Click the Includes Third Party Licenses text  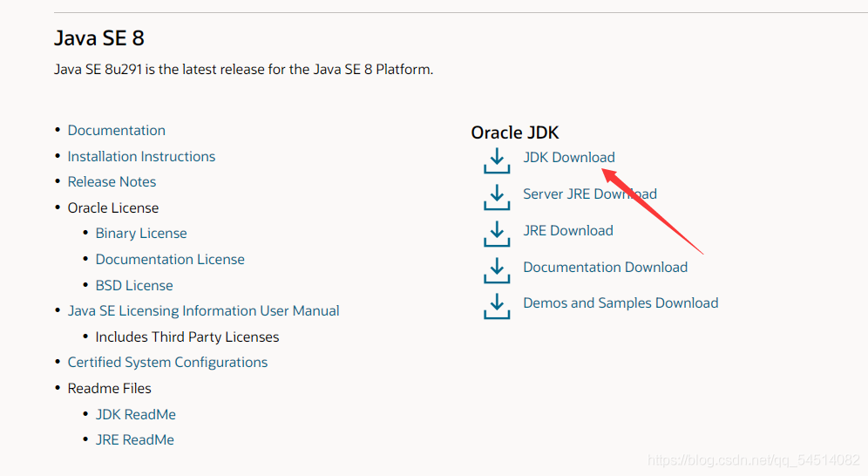187,337
